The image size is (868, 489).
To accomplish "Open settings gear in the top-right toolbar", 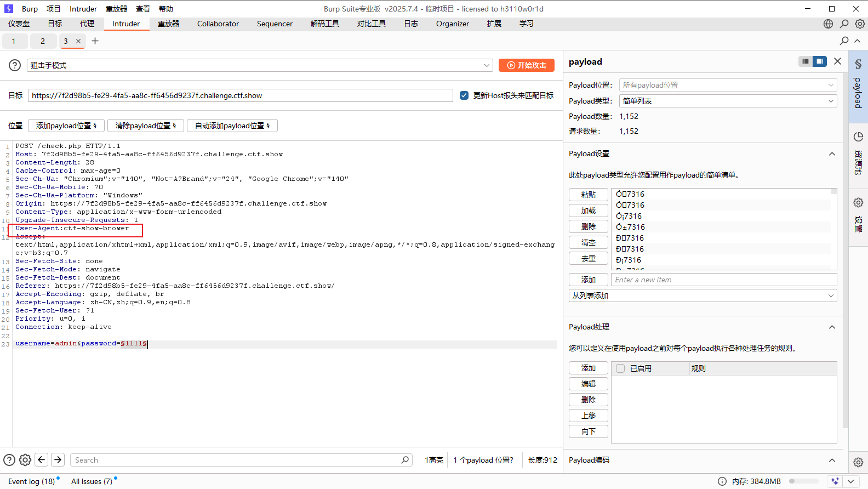I will coord(860,24).
